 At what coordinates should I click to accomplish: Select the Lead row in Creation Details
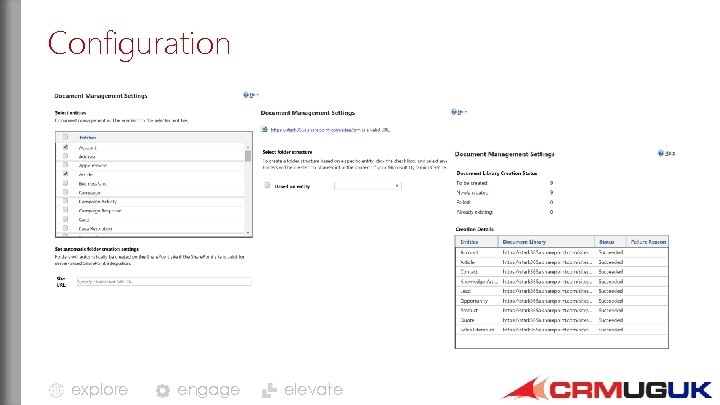click(x=562, y=291)
